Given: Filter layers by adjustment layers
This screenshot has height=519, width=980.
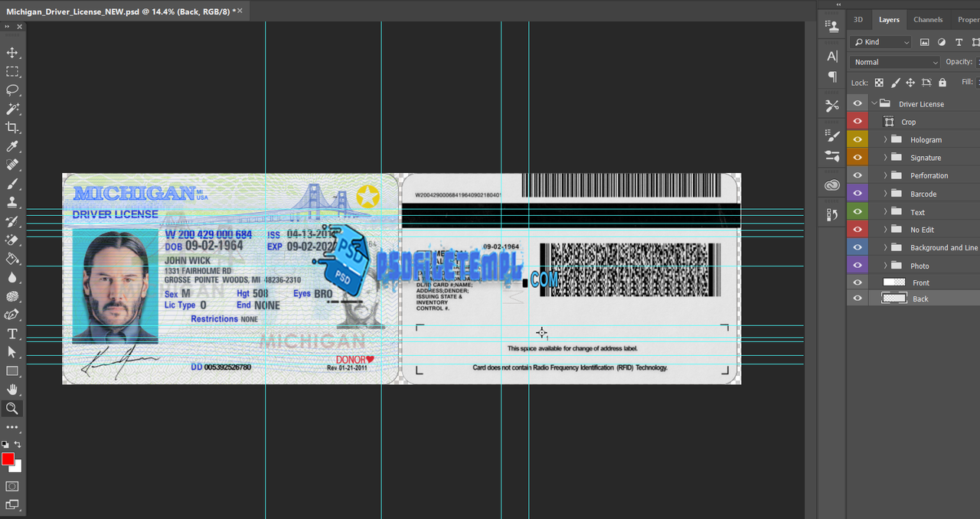Looking at the screenshot, I should 942,42.
